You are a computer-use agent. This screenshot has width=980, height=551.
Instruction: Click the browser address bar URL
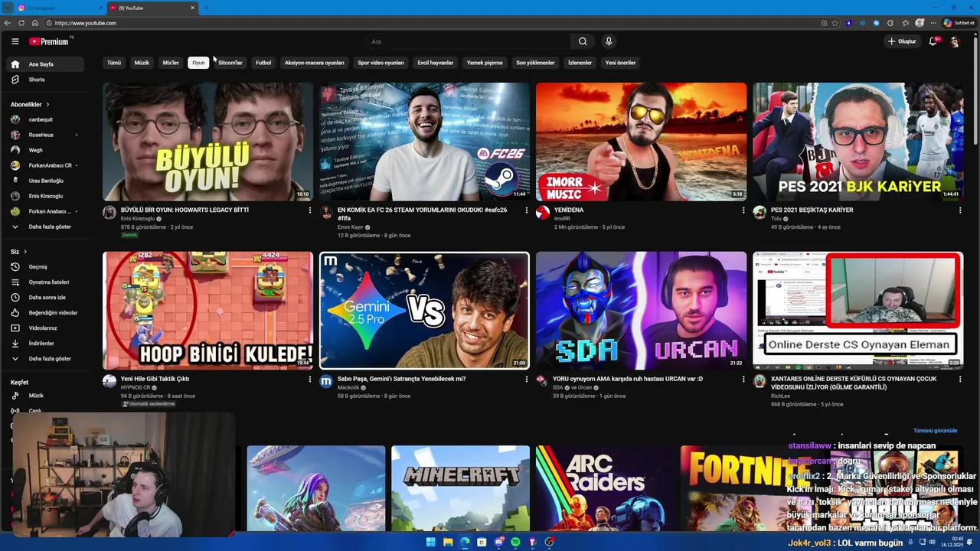[86, 23]
